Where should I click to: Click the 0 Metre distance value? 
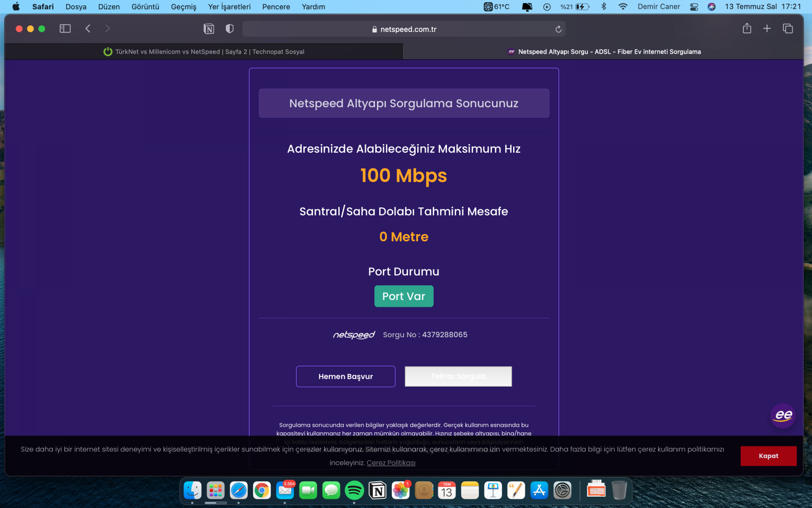click(404, 237)
